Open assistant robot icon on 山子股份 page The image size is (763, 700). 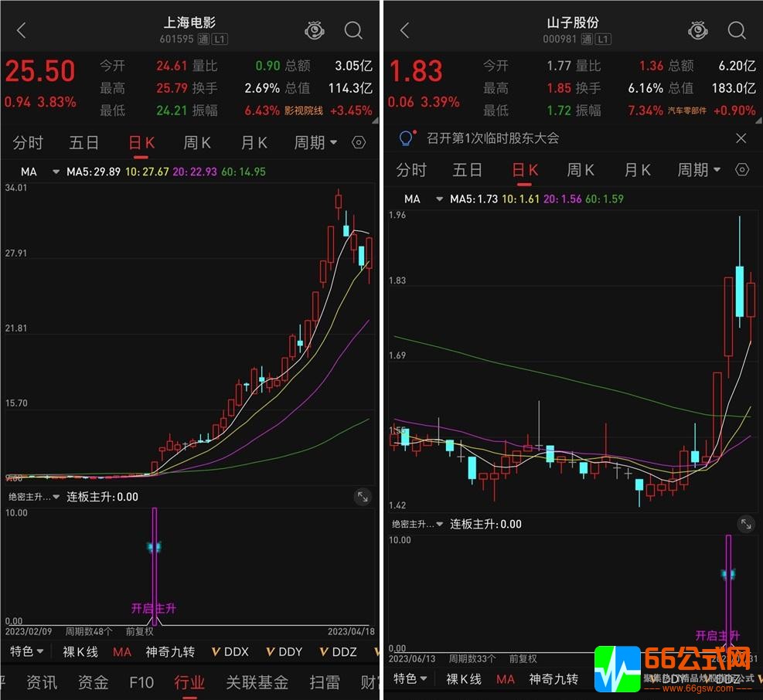pyautogui.click(x=698, y=31)
